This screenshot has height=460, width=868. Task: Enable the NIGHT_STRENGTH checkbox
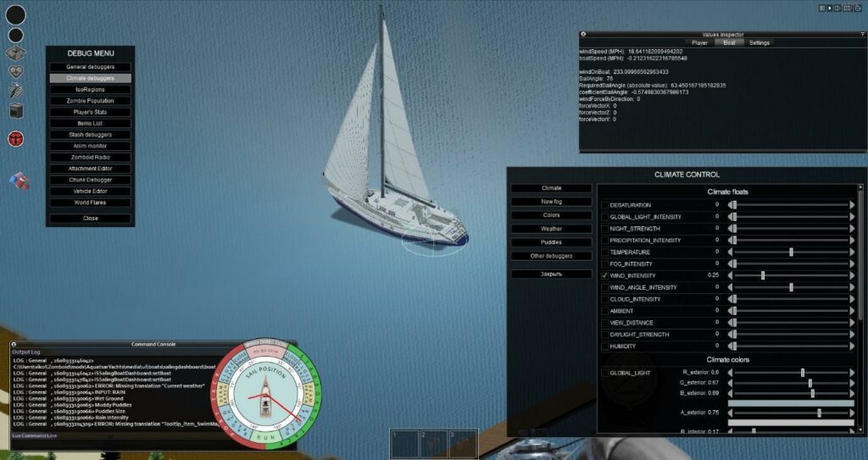point(605,229)
